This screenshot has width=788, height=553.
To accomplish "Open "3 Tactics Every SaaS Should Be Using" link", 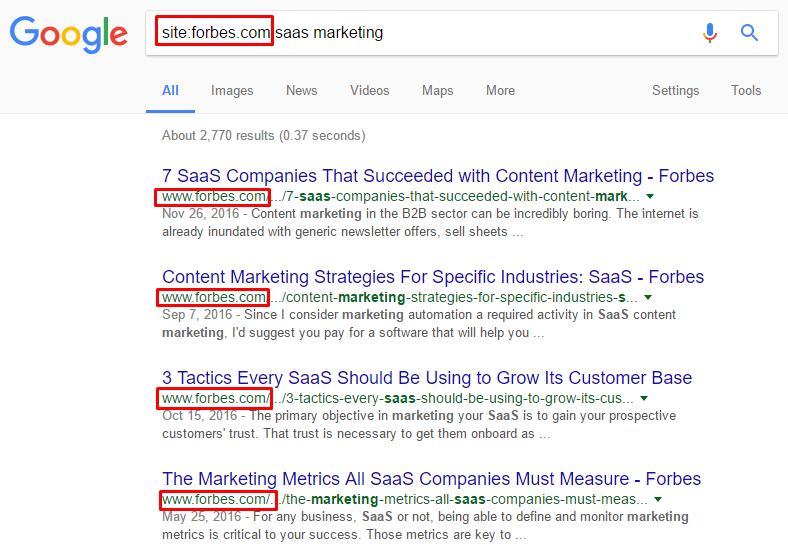I will point(427,378).
